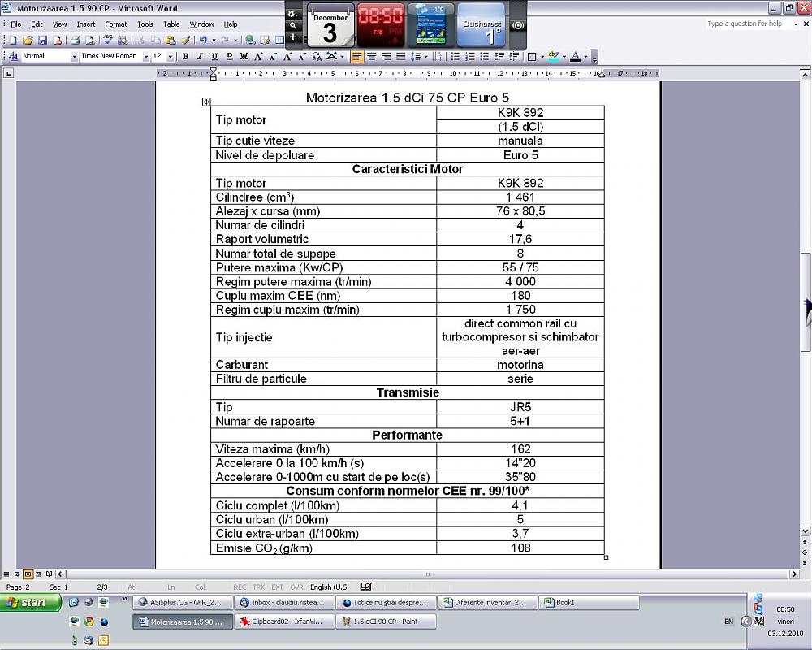Open the Table menu
Screen dimensions: 812x650
coord(171,24)
